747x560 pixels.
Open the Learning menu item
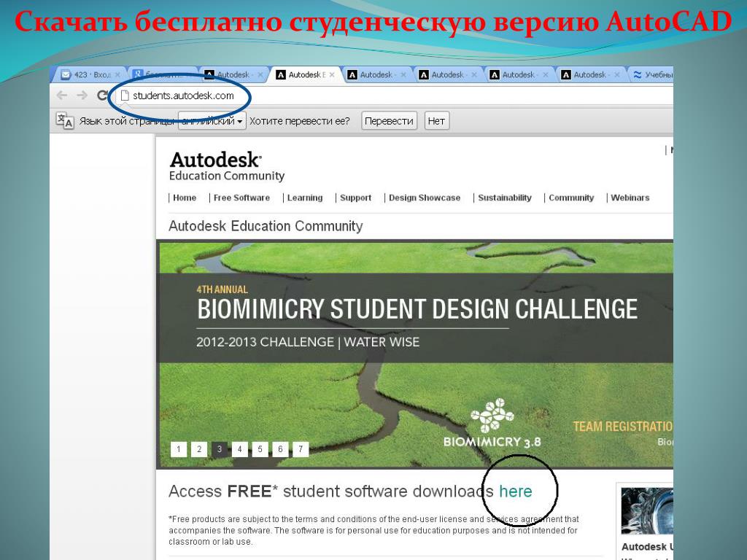coord(305,198)
